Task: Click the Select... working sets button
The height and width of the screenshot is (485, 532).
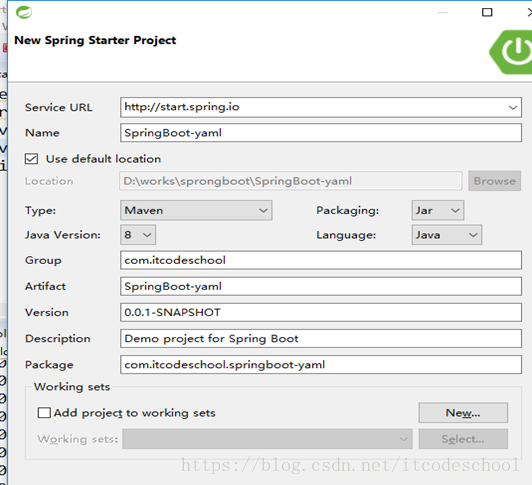Action: pyautogui.click(x=463, y=439)
